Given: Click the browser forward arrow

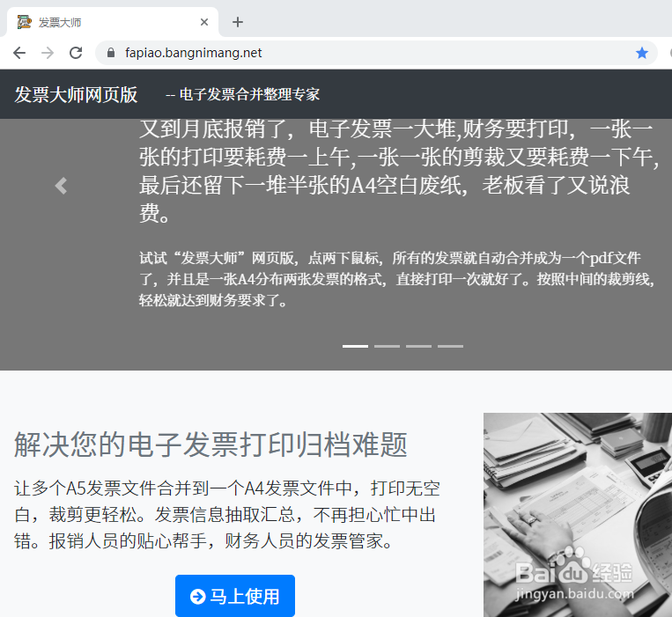Looking at the screenshot, I should point(48,53).
